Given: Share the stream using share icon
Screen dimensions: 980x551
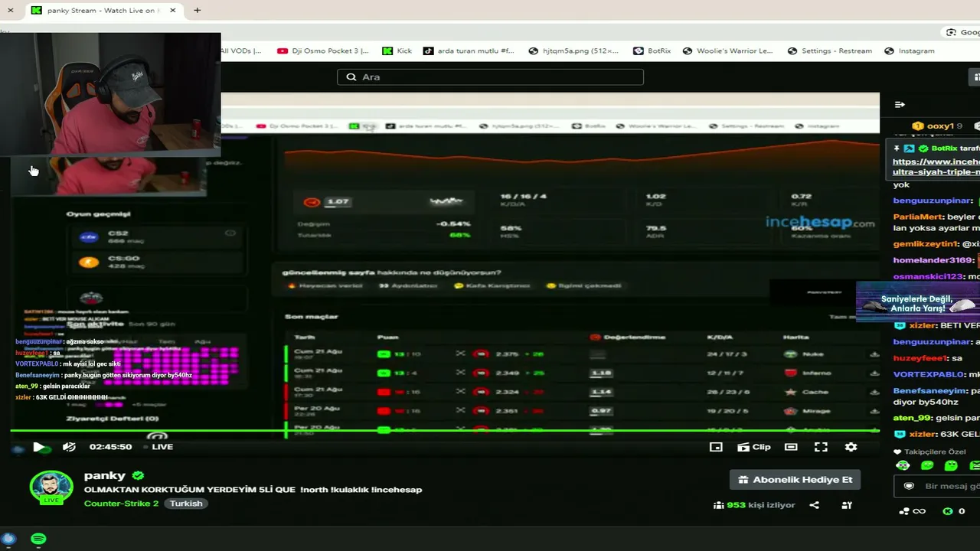Looking at the screenshot, I should [x=815, y=505].
